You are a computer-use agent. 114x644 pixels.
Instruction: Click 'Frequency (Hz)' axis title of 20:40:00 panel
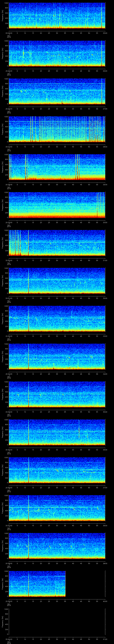pos(3,622)
